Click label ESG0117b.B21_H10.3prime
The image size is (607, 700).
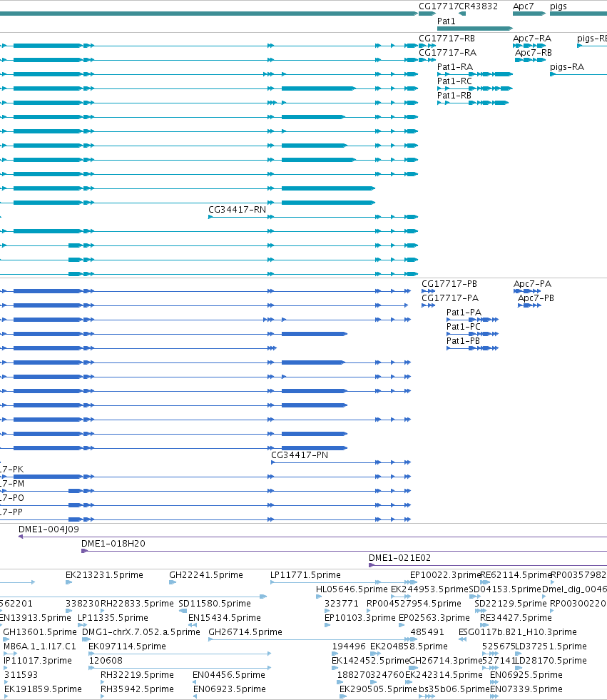tap(518, 632)
